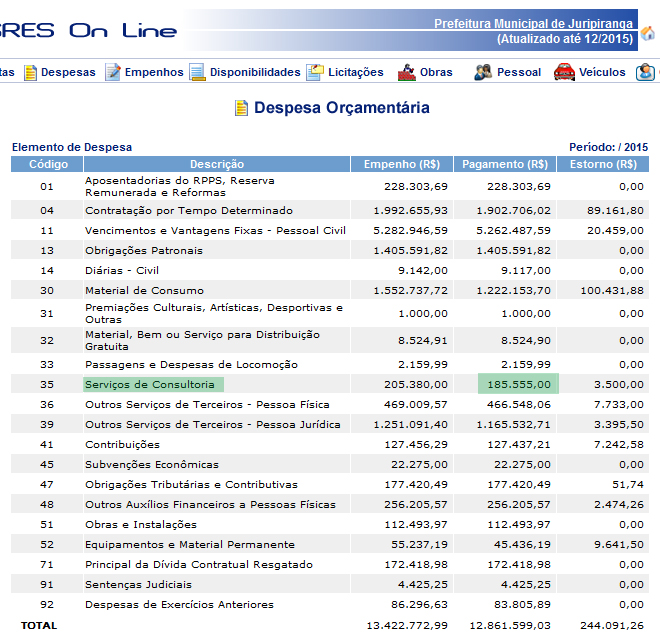Click the Prefeitura Municipal de Juripiranga title
Viewport: 660px width, 636px height.
[533, 24]
